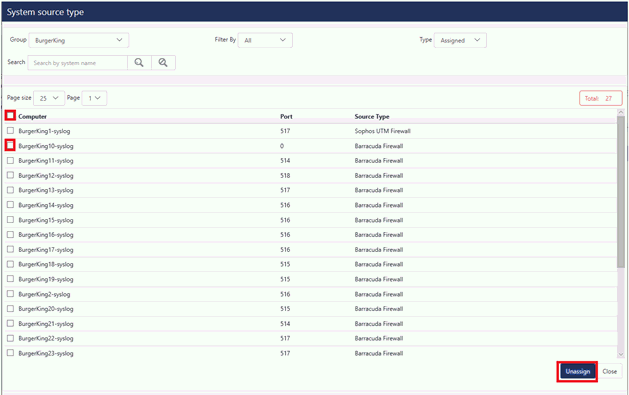Check the BurgerKing17-syslog checkbox
The width and height of the screenshot is (629, 395).
10,249
